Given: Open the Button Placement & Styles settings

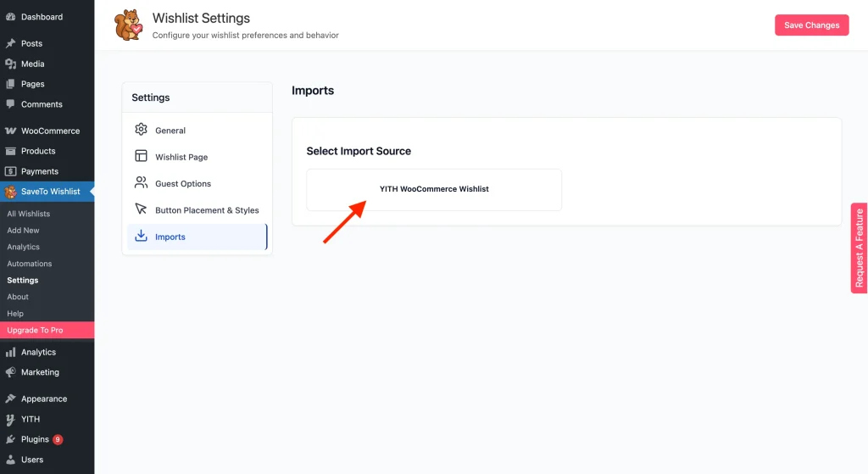Looking at the screenshot, I should 207,210.
